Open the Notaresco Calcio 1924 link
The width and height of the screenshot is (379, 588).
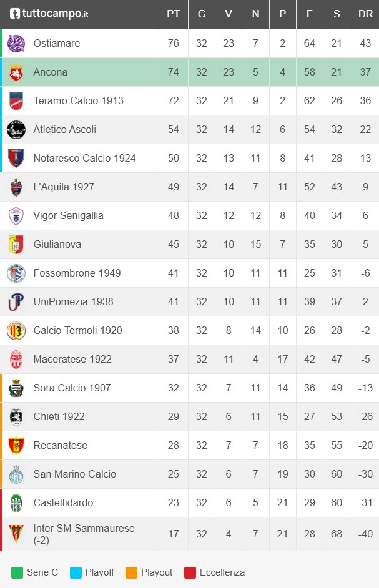[x=84, y=159]
